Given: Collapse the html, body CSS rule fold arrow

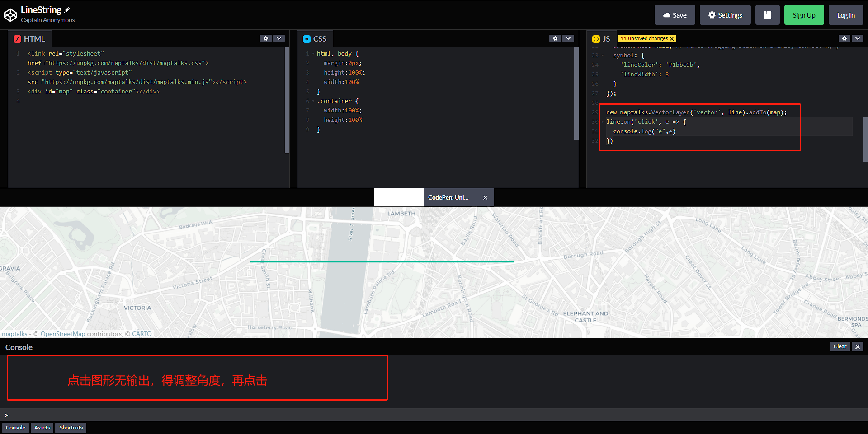Looking at the screenshot, I should [x=313, y=54].
